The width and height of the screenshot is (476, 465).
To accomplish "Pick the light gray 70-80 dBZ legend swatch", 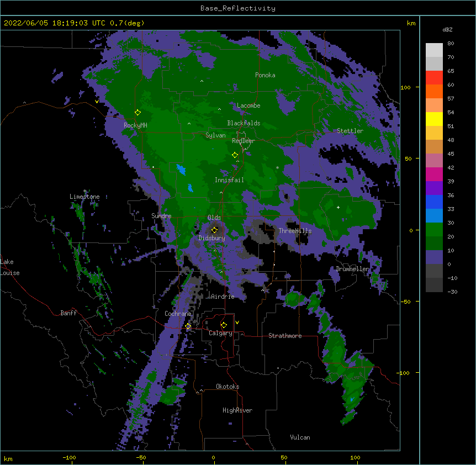I will 434,50.
